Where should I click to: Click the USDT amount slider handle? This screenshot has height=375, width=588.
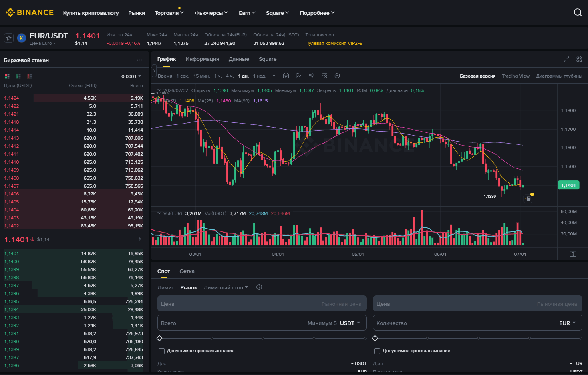pos(159,338)
